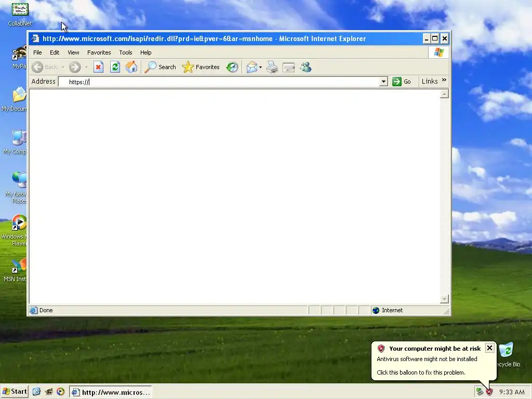Refresh the page with green arrows icon
532x399 pixels.
pyautogui.click(x=115, y=67)
